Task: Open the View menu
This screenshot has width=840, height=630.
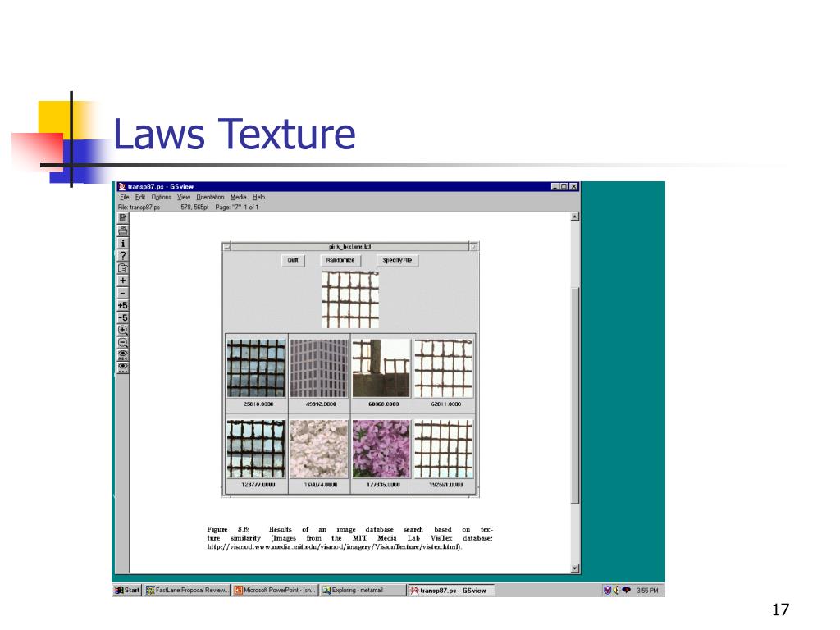Action: pos(184,197)
